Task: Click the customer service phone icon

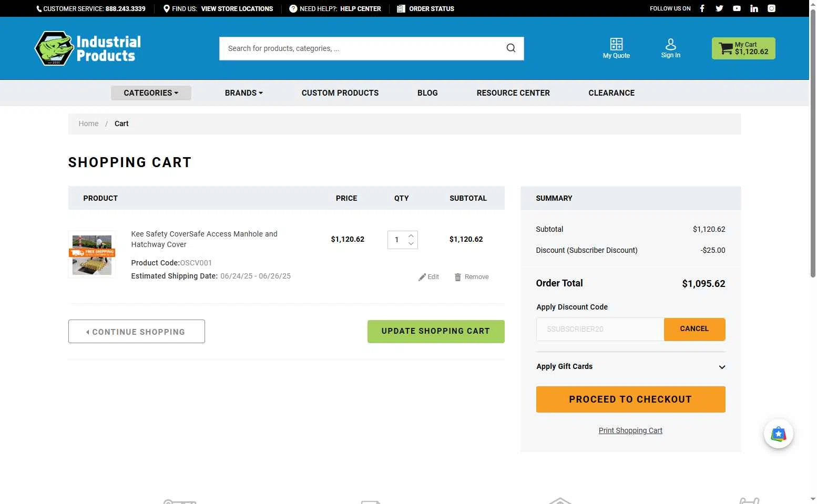Action: (x=39, y=9)
